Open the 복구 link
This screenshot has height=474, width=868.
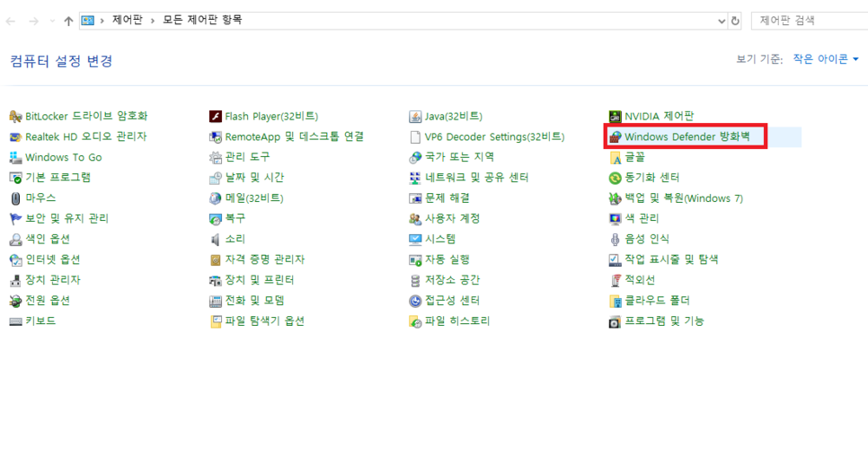pyautogui.click(x=235, y=218)
